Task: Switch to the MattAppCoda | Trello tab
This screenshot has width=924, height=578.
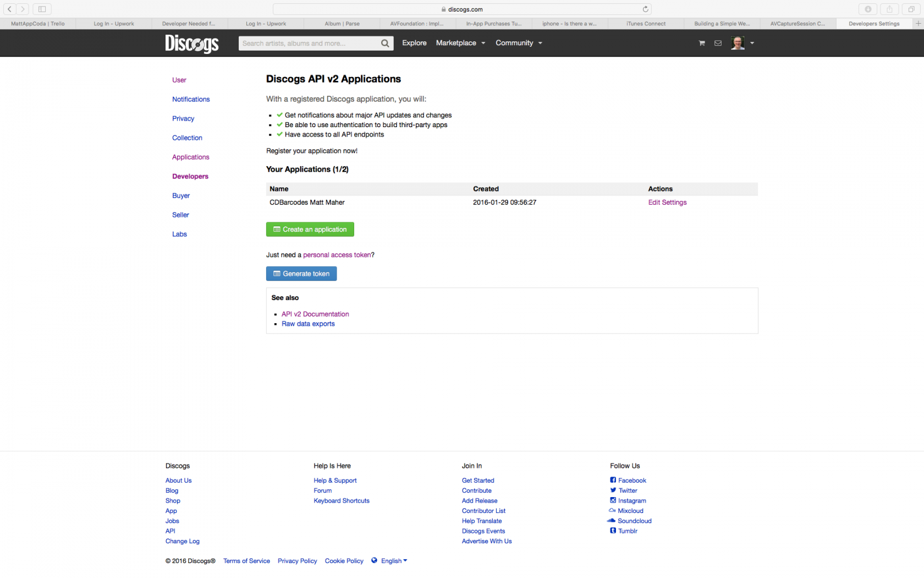Action: 38,24
